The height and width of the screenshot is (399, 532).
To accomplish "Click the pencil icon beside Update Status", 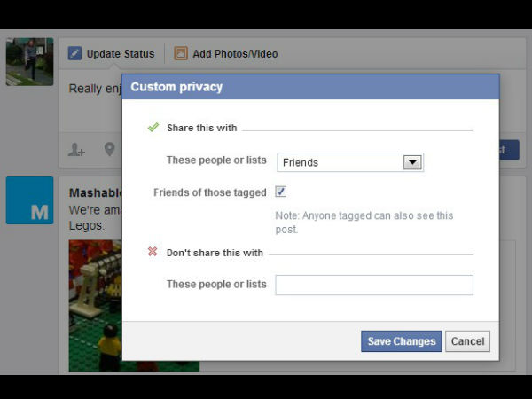I will 74,53.
